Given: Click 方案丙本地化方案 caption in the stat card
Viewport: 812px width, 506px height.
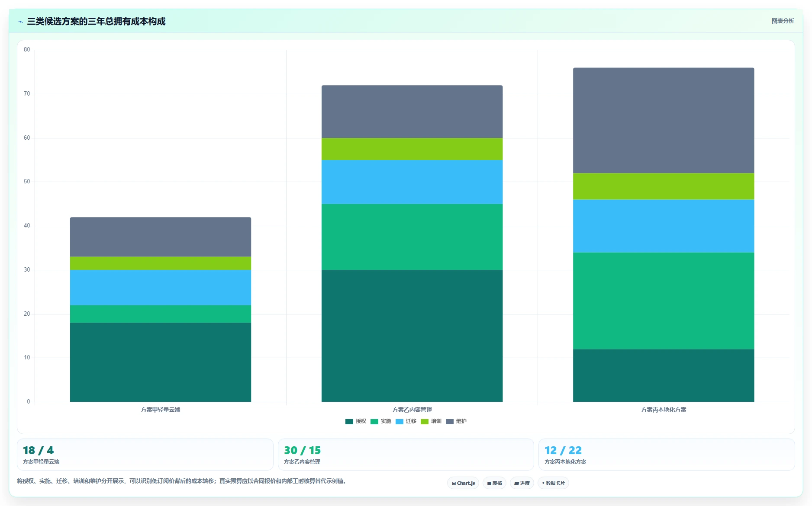Looking at the screenshot, I should click(x=565, y=462).
